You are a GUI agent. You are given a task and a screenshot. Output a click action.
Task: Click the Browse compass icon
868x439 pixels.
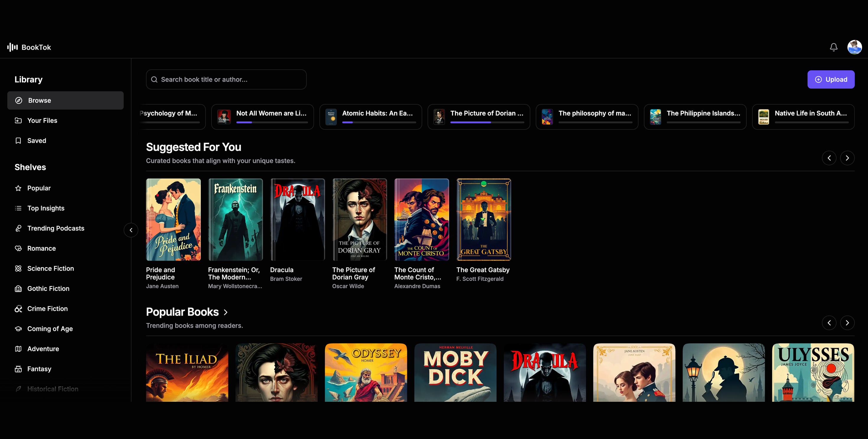(x=19, y=100)
